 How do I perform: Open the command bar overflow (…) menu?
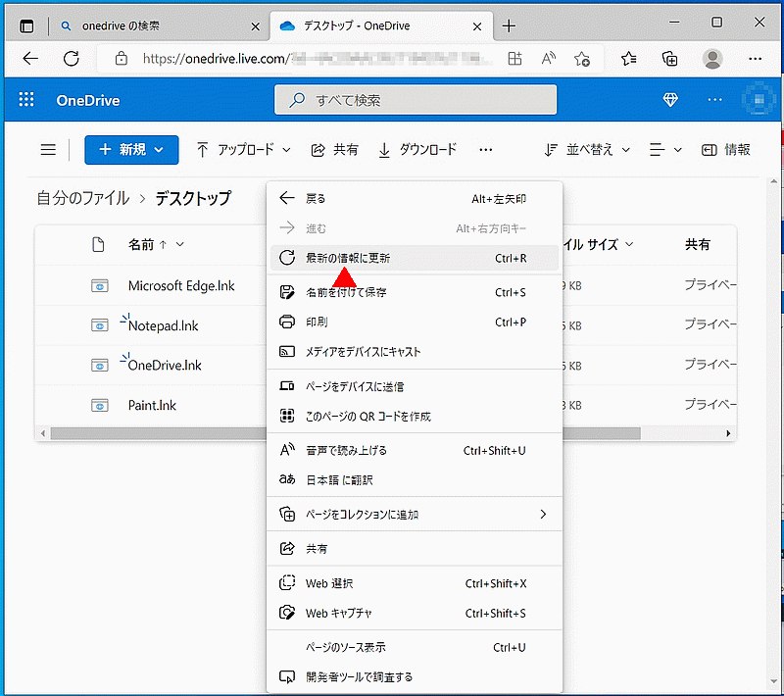[485, 150]
